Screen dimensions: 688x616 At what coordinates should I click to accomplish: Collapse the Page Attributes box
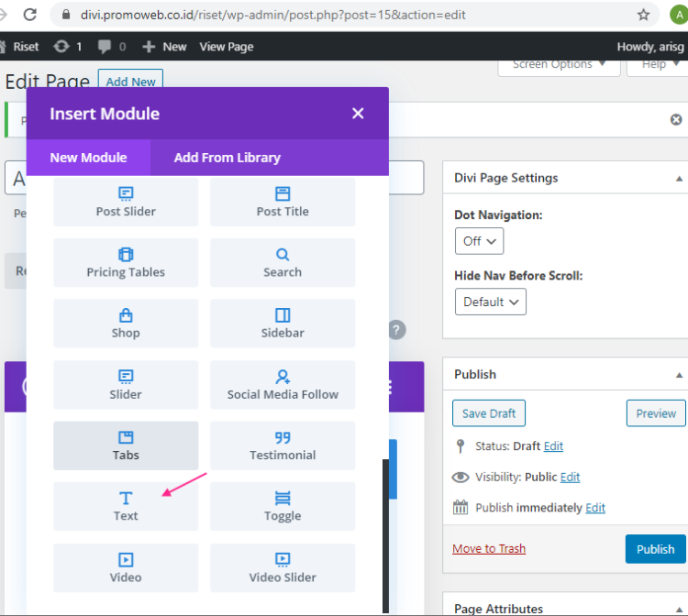(x=679, y=610)
